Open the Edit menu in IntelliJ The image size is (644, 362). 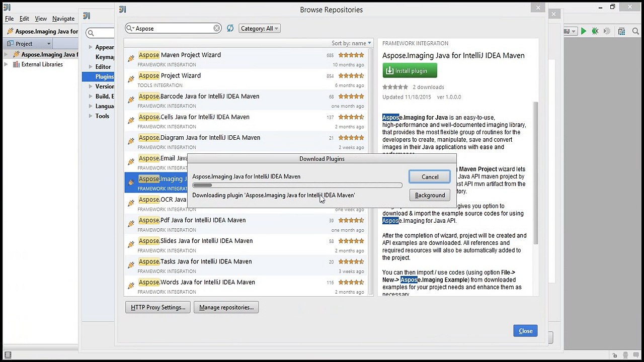(x=24, y=19)
